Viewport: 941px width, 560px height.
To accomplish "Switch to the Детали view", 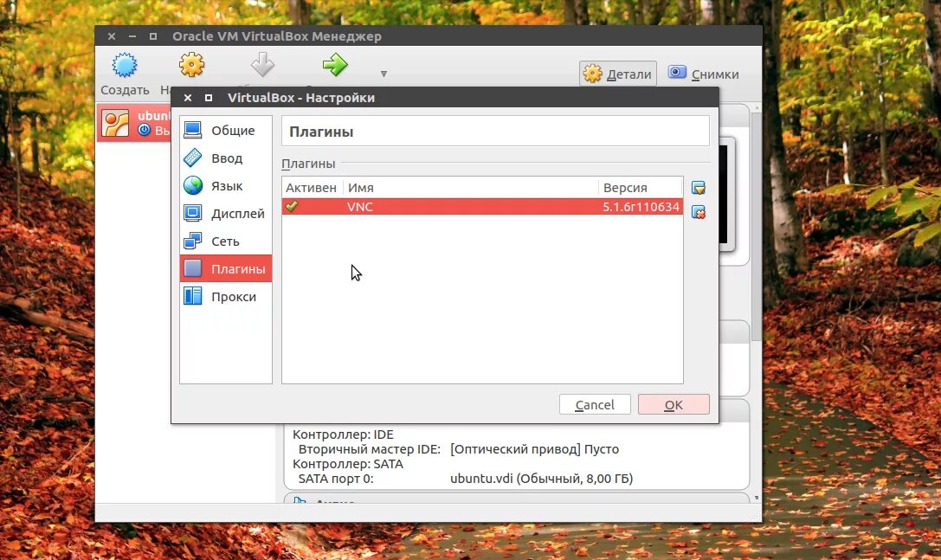I will [617, 74].
